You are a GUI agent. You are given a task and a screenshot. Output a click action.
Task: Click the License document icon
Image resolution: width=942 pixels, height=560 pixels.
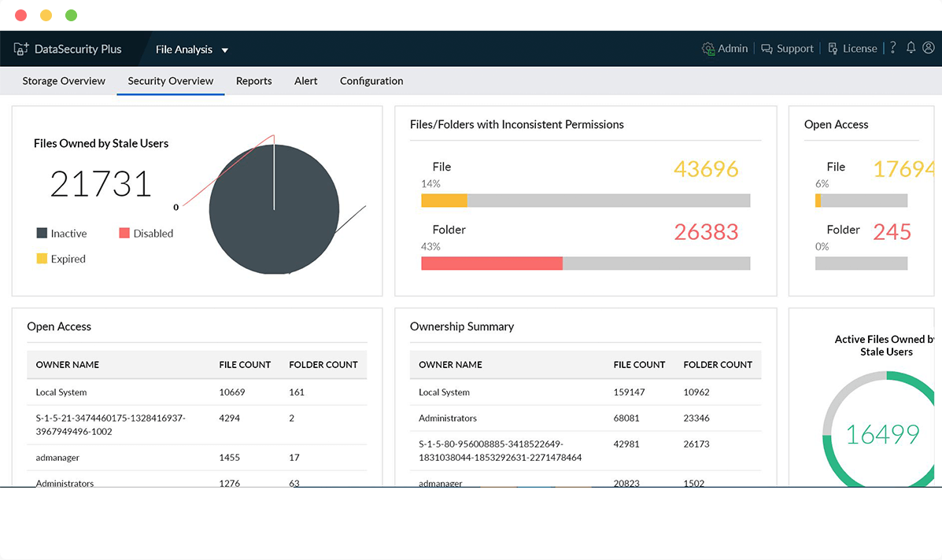pos(833,49)
